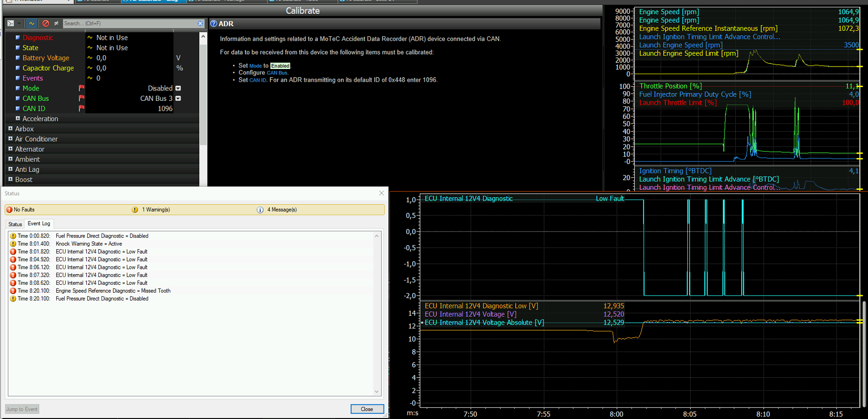Expand the Boost group

tap(10, 179)
